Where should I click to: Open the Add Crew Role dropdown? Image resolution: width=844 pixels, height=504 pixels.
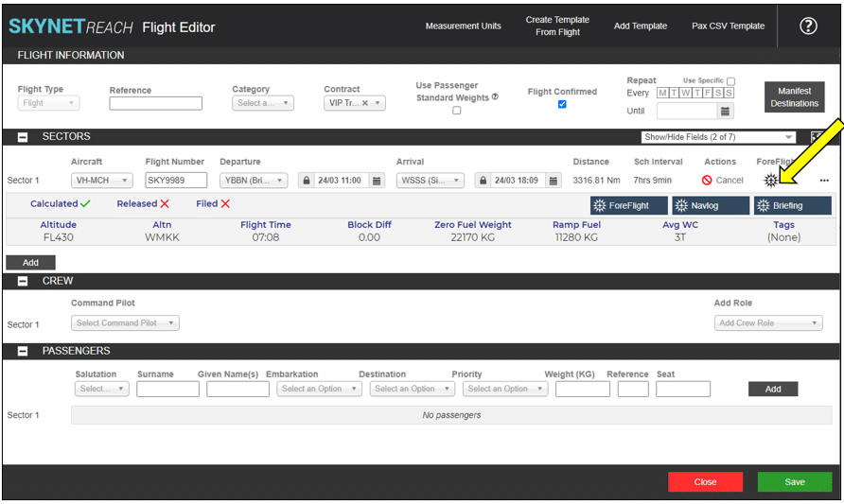768,323
